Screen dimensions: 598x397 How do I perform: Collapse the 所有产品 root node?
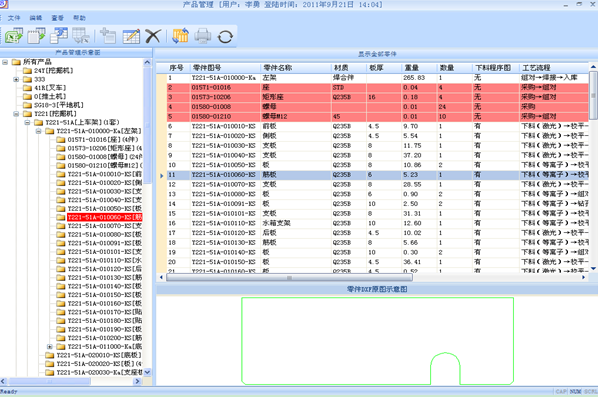pos(5,62)
